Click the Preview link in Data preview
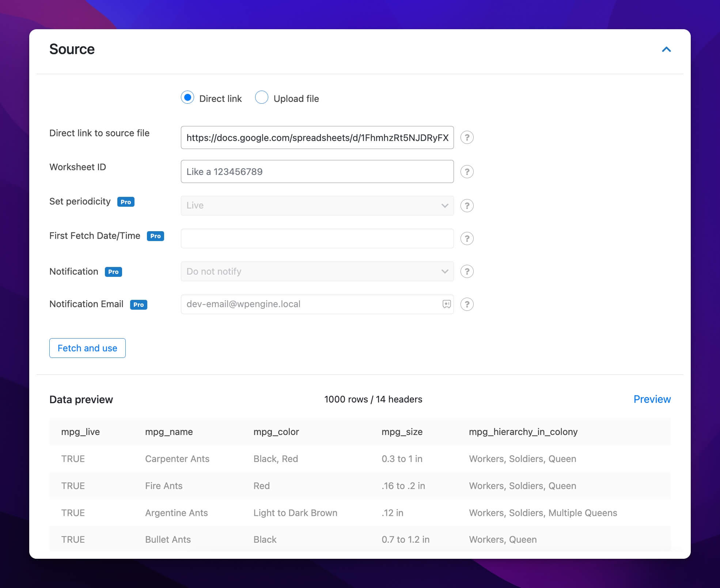720x588 pixels. point(652,399)
